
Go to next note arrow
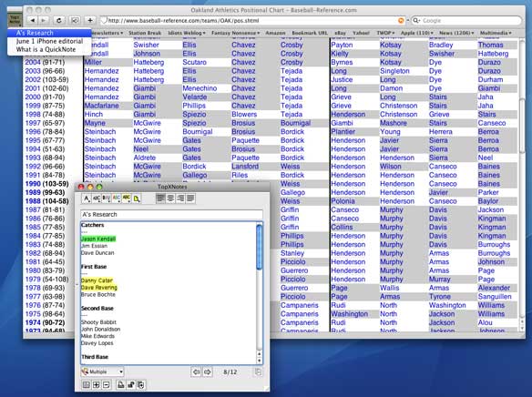(207, 372)
